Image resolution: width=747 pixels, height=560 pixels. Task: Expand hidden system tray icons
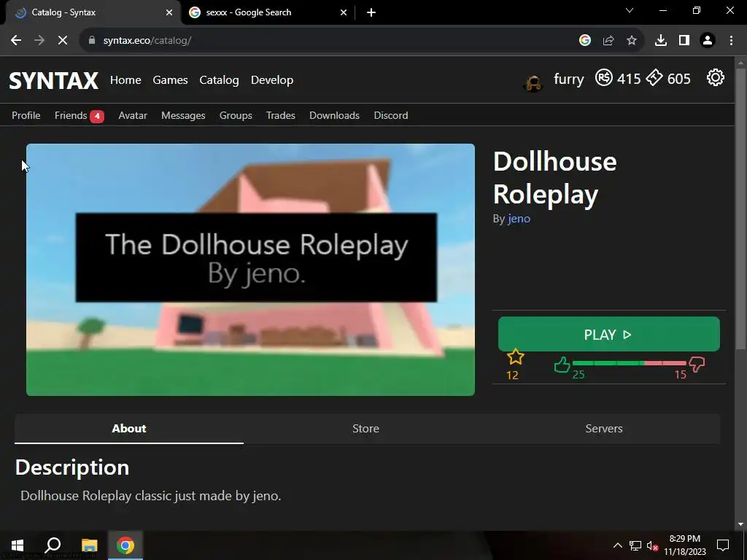(x=617, y=545)
